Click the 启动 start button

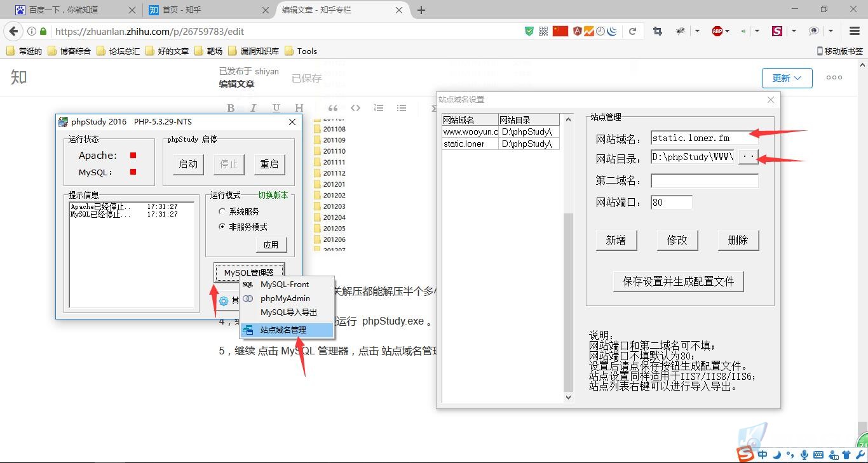(188, 164)
